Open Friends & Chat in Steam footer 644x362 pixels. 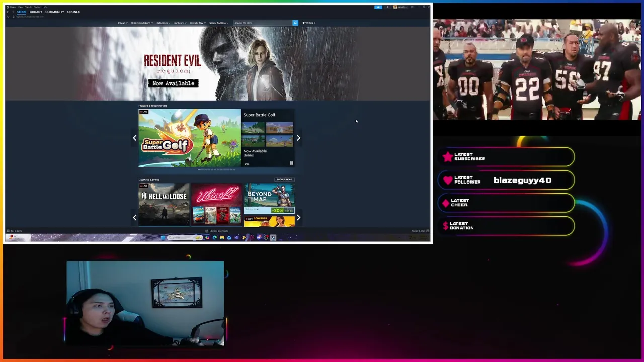coord(420,231)
